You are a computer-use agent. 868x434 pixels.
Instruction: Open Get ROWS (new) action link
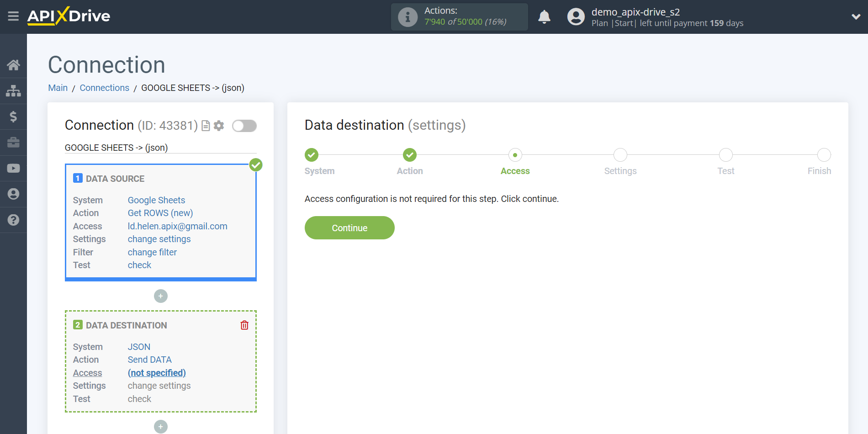point(160,213)
